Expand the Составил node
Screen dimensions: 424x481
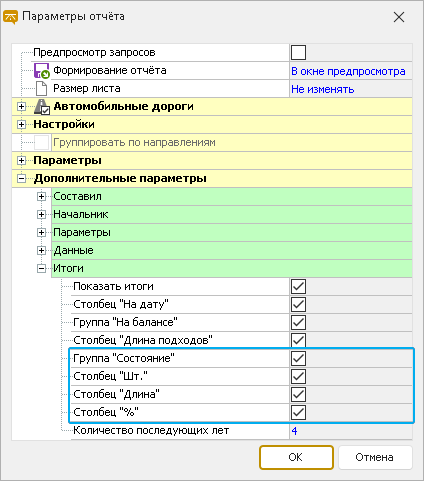tap(41, 197)
